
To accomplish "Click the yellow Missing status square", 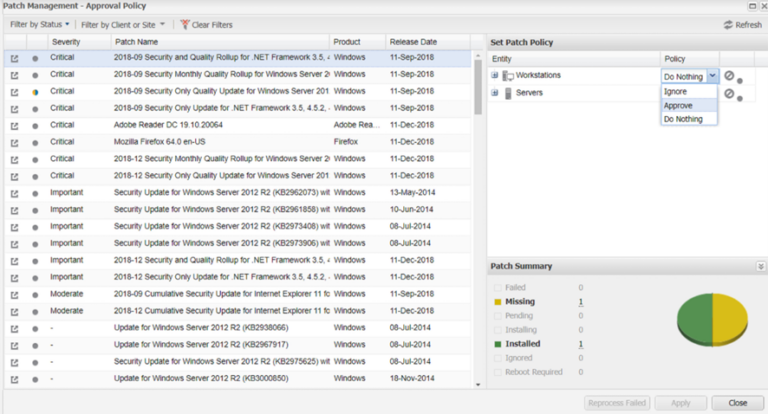I will pos(498,302).
